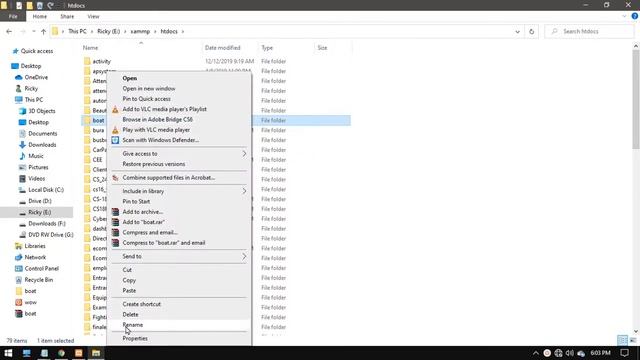Choose Restore previous versions

pos(153,164)
